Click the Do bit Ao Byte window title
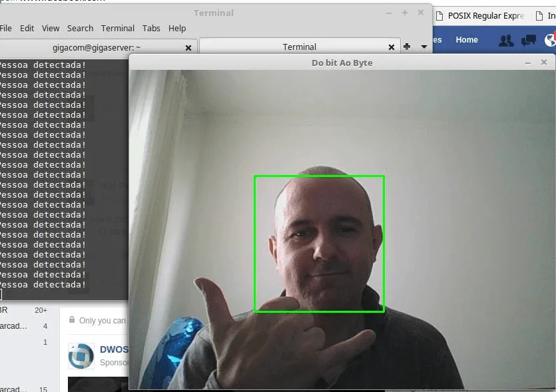This screenshot has height=392, width=556. click(x=342, y=63)
